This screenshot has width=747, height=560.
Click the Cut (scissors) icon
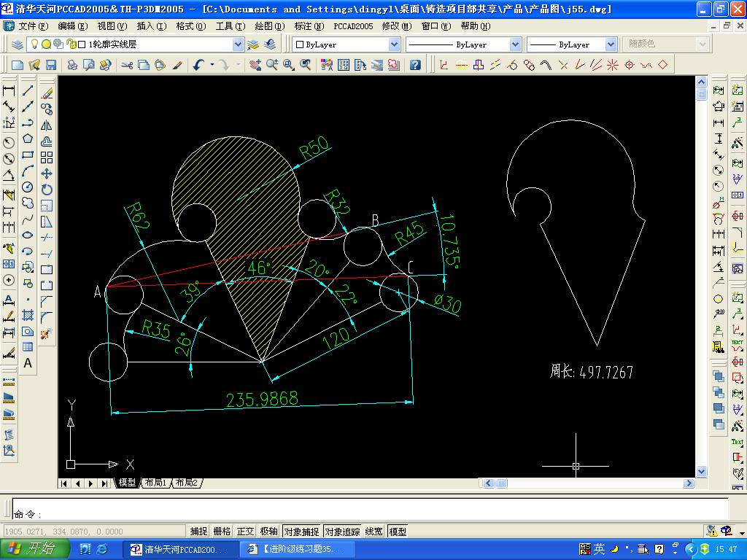coord(127,65)
